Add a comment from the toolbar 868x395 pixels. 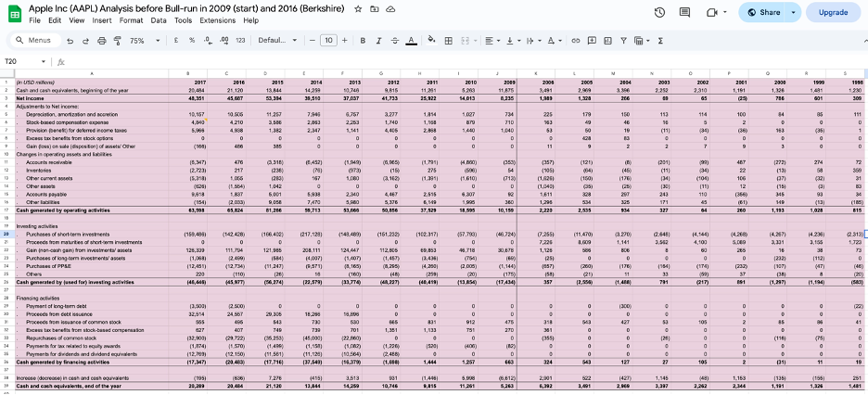(592, 41)
